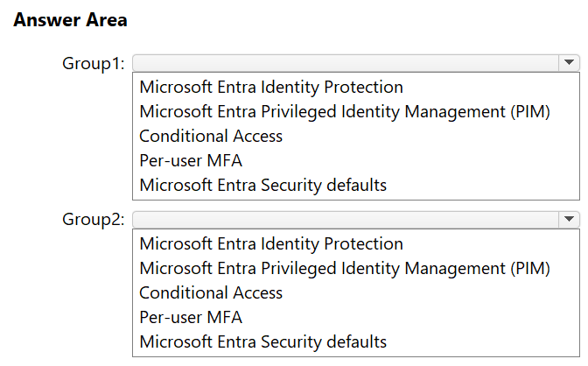
Task: Select Per-user MFA in Group1 options
Action: click(190, 161)
